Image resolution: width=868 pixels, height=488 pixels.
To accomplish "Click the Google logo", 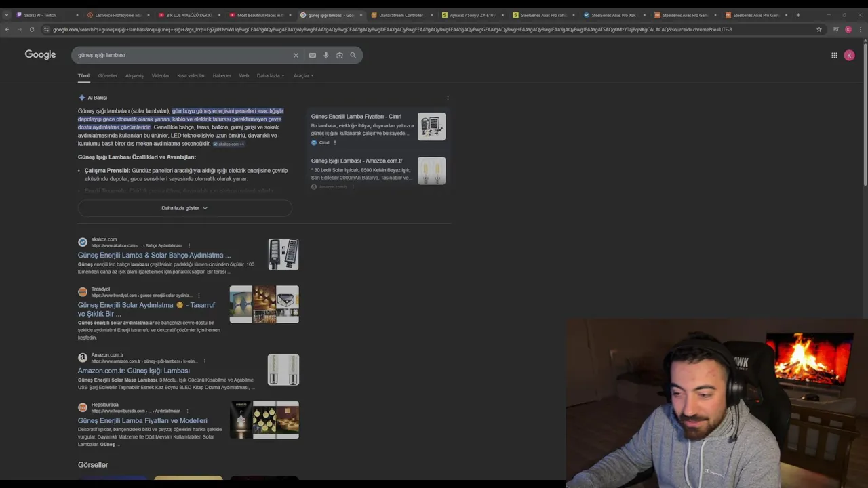I will (x=40, y=55).
